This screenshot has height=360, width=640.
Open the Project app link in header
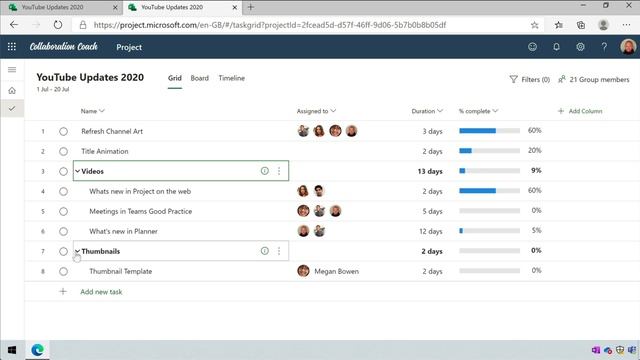coord(129,47)
